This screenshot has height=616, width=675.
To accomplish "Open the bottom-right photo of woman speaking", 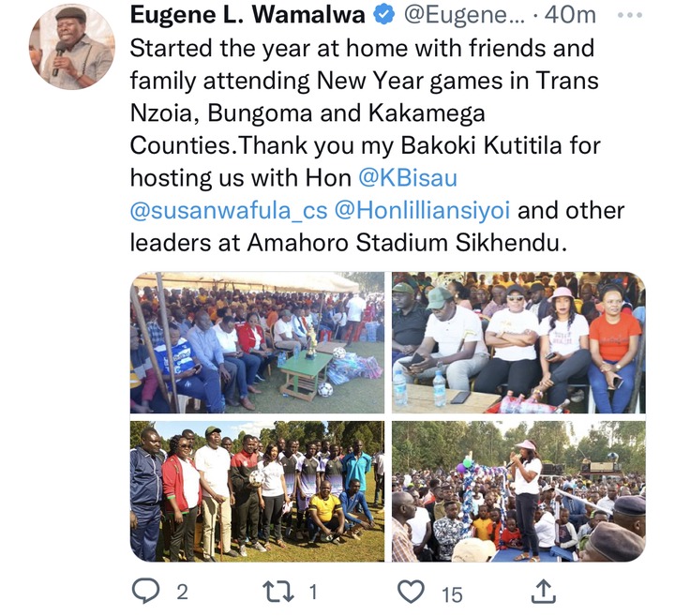I will click(x=518, y=491).
